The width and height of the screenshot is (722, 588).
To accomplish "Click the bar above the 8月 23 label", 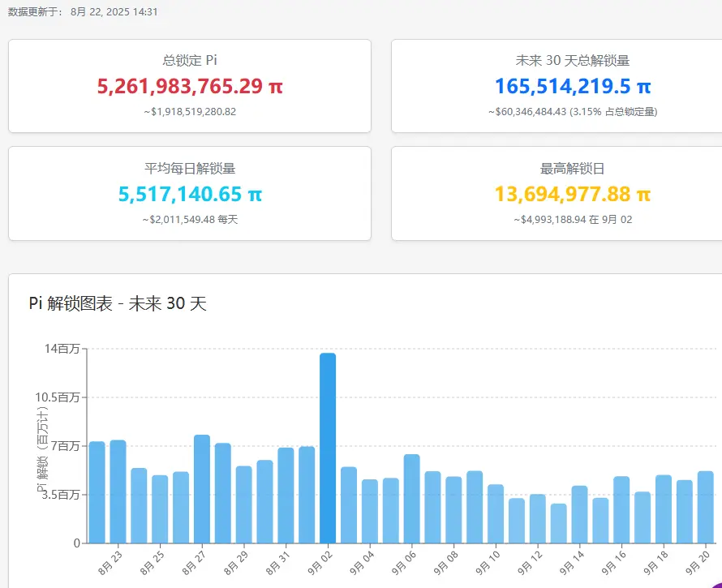I will coord(118,491).
